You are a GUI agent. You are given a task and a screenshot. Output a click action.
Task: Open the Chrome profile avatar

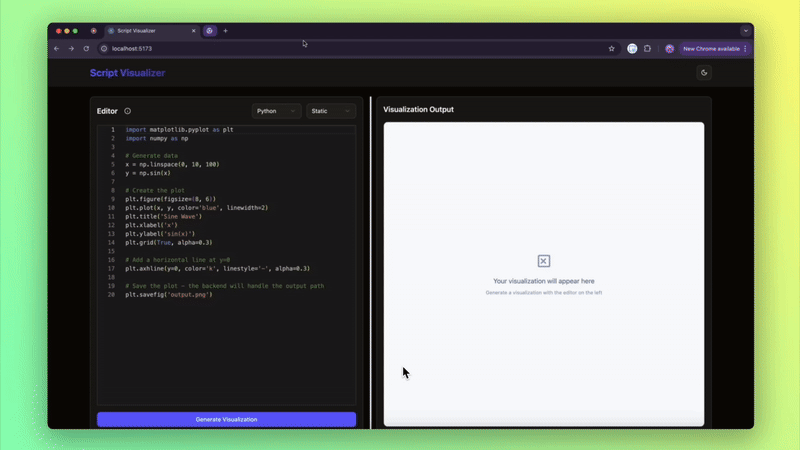669,48
